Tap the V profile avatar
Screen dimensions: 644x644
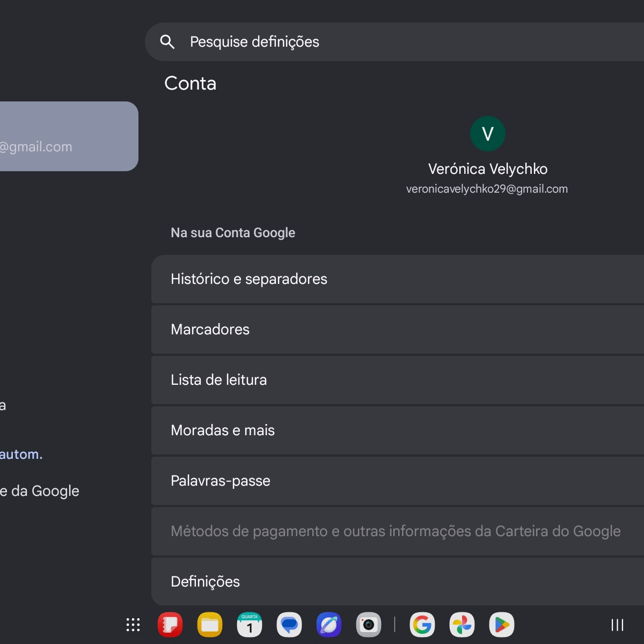(487, 134)
